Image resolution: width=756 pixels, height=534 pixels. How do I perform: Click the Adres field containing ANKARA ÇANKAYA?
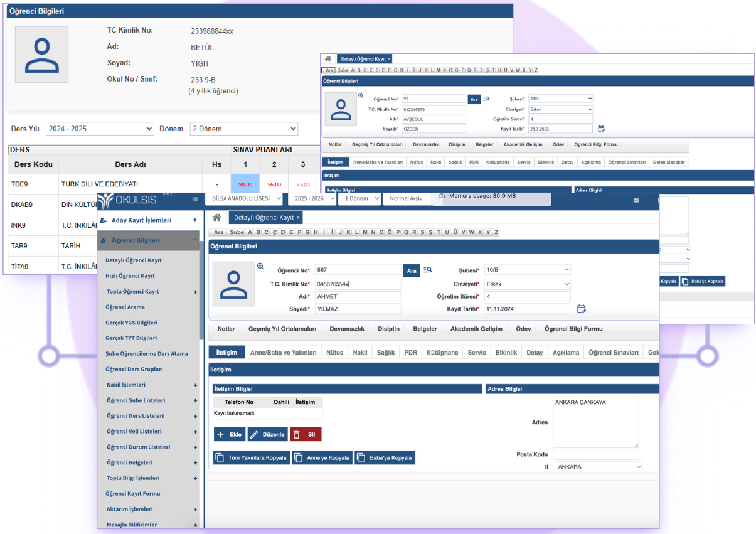coord(595,421)
